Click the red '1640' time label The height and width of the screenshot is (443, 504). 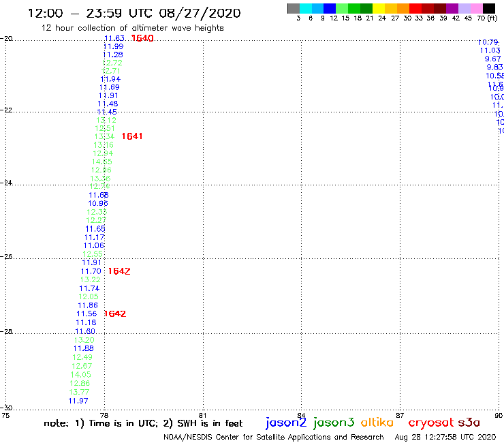coord(142,38)
